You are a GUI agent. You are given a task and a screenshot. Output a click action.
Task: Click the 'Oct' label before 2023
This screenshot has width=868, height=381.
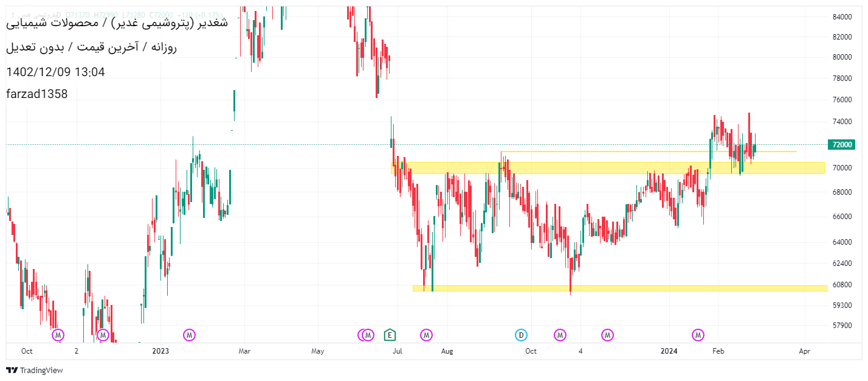pos(26,351)
